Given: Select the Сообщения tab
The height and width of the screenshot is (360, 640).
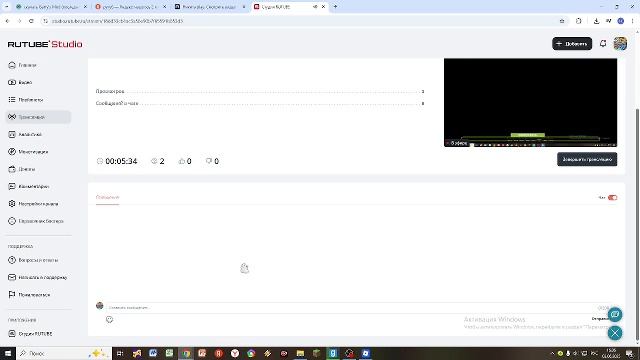Looking at the screenshot, I should 107,198.
